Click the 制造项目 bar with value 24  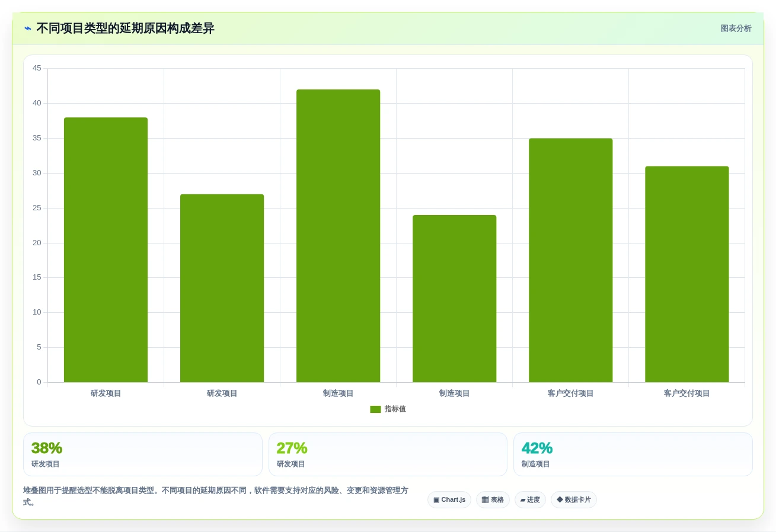click(454, 299)
